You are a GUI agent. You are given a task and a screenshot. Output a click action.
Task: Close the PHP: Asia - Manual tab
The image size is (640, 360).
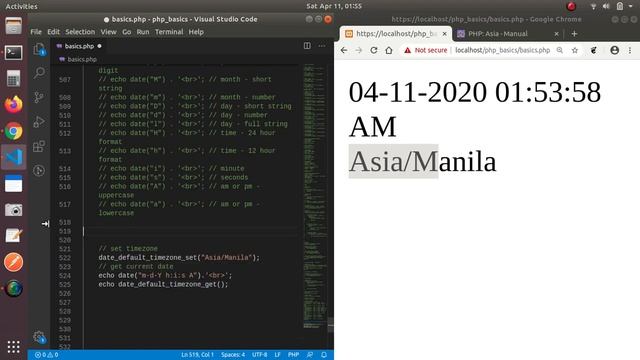[x=556, y=34]
